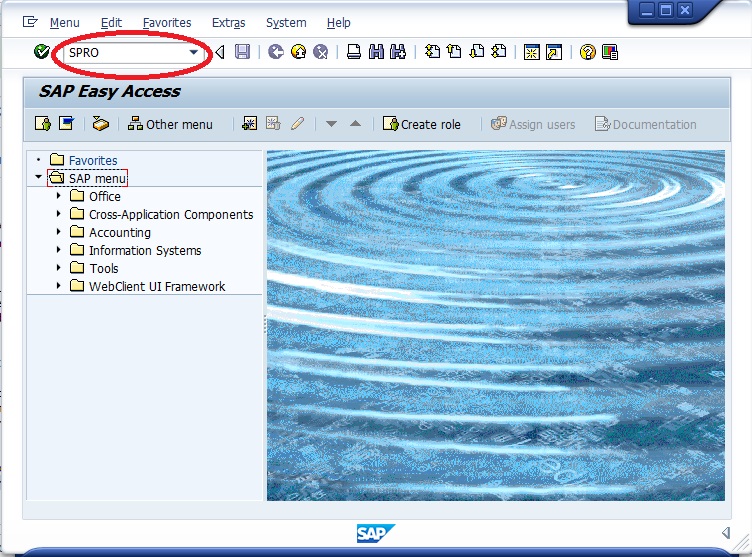
Task: Click the SAP Business Workplace icon
Action: (101, 124)
